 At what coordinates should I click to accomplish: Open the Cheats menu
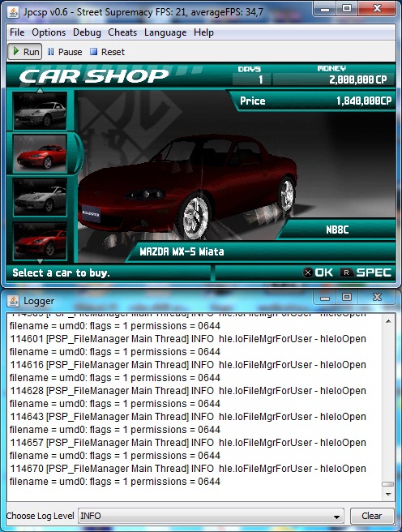coord(122,32)
